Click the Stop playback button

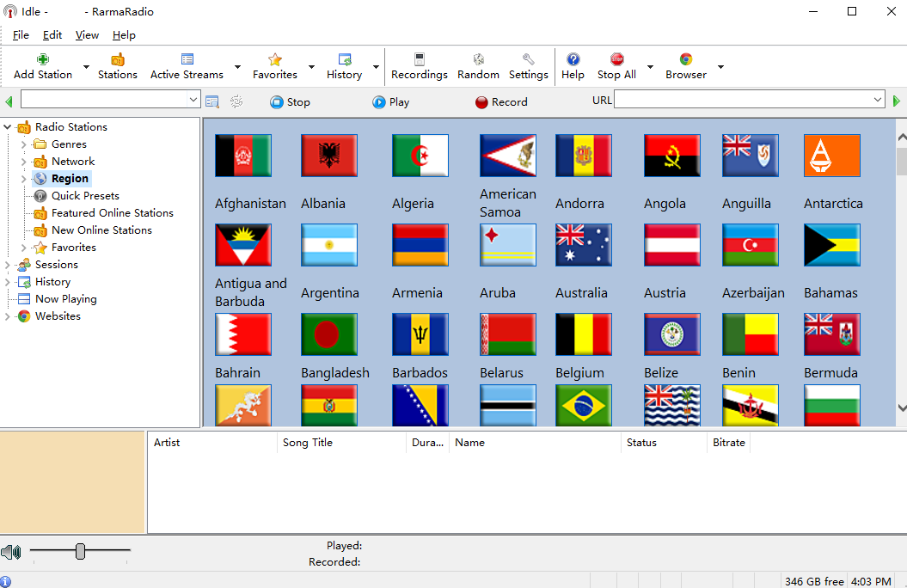[290, 101]
